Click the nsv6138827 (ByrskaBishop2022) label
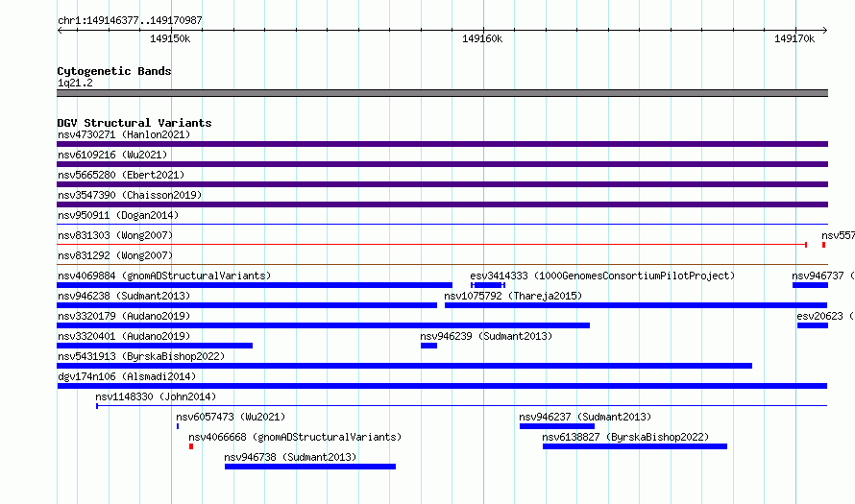This screenshot has width=855, height=504. [625, 437]
